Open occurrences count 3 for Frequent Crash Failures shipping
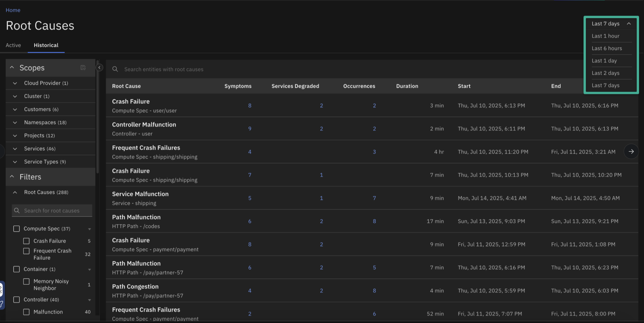644x323 pixels. pyautogui.click(x=374, y=152)
